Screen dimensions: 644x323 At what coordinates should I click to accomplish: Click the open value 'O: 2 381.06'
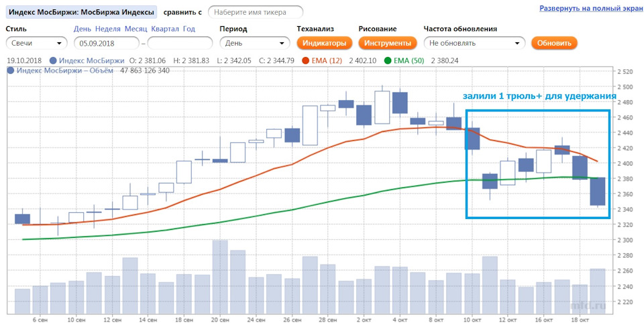coord(148,61)
